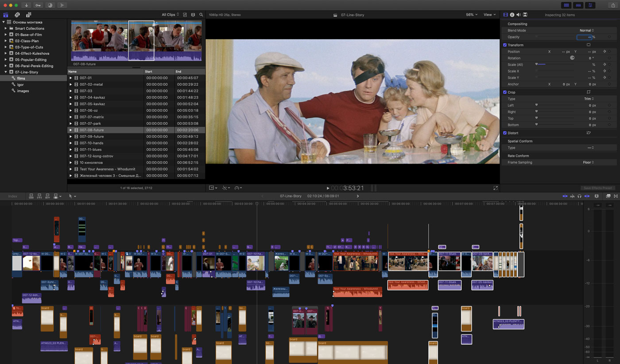The image size is (620, 364).
Task: Toggle the Browser panel button in toolbar
Action: [566, 5]
